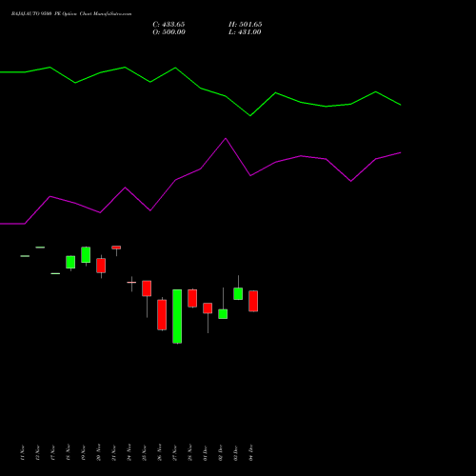Click the "04 Dec" date axis label
The width and height of the screenshot is (476, 476).
coord(251,452)
